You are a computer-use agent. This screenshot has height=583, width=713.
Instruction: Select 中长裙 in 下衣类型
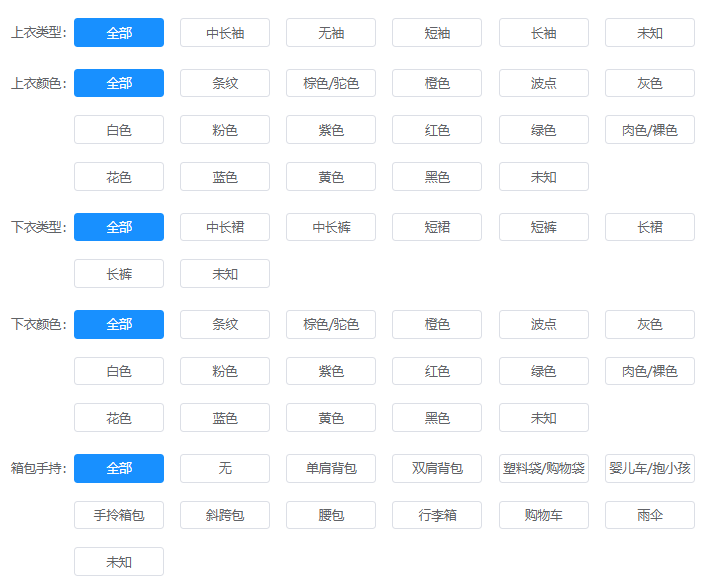pyautogui.click(x=225, y=227)
